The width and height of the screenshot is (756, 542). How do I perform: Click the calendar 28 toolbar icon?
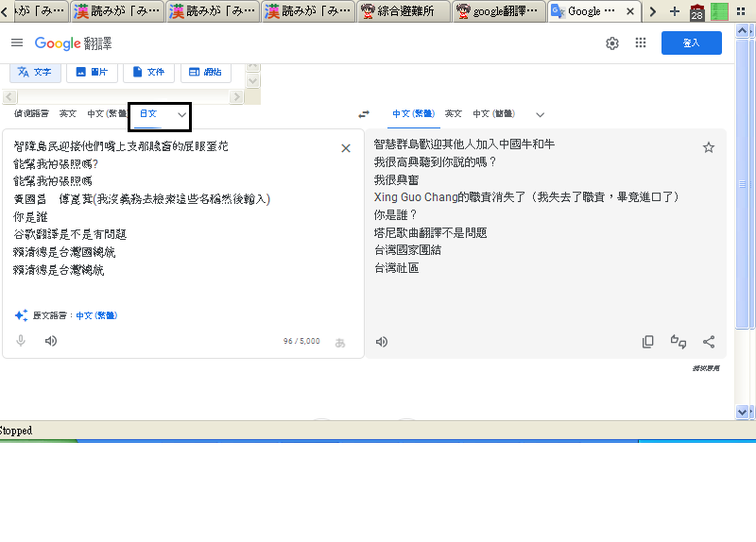tap(696, 11)
